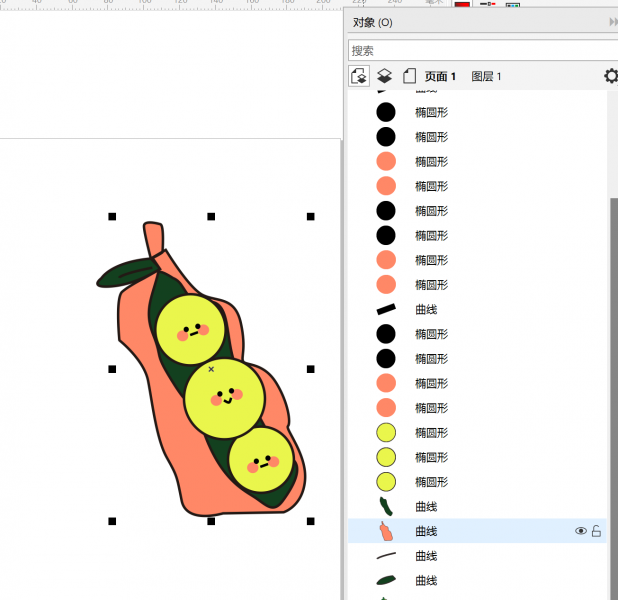Screen dimensions: 618x600
Task: Lock the selected orange 曲线 object
Action: (x=596, y=531)
